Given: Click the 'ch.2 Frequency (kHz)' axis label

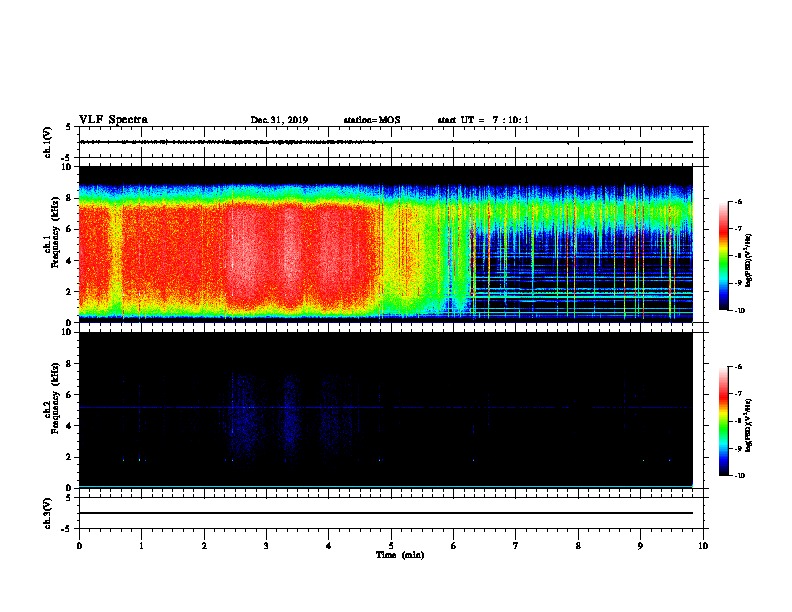Looking at the screenshot, I should (x=52, y=398).
